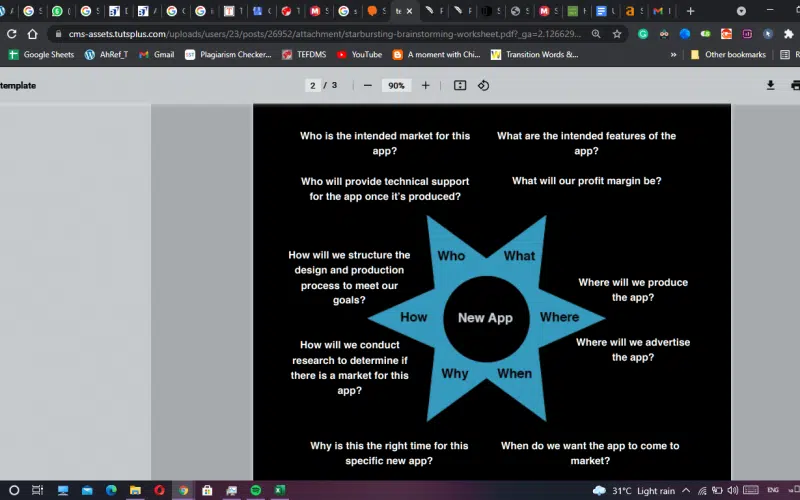Click the zoom percentage field showing 90%
Screen dimensions: 800x500
point(396,86)
